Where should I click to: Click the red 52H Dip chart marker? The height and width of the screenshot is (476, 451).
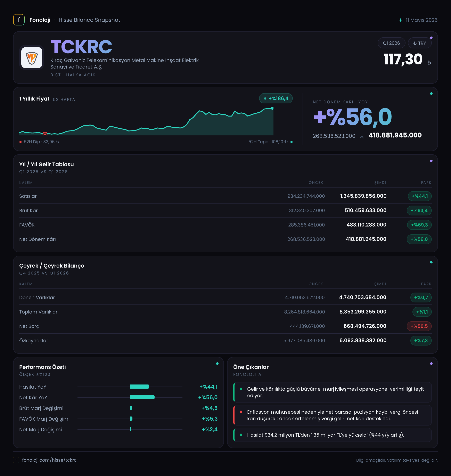45,134
